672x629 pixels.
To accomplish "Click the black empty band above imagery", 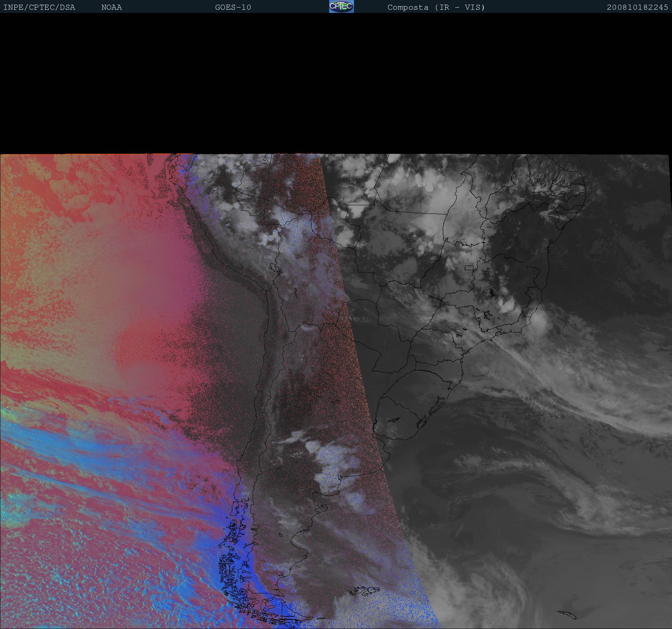I will [x=336, y=83].
